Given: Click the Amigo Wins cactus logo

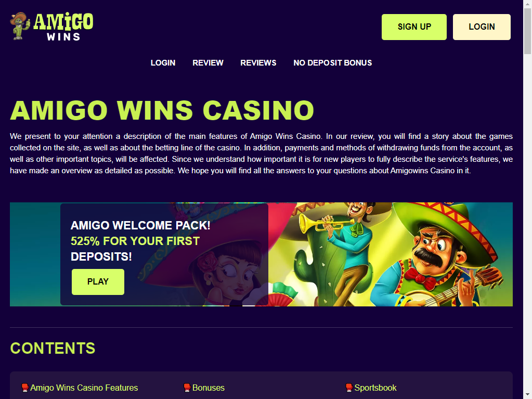Looking at the screenshot, I should (51, 27).
